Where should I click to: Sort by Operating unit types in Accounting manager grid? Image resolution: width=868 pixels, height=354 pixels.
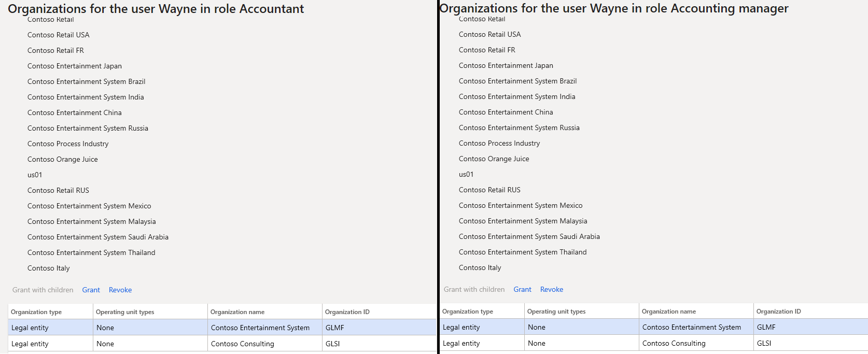click(556, 311)
